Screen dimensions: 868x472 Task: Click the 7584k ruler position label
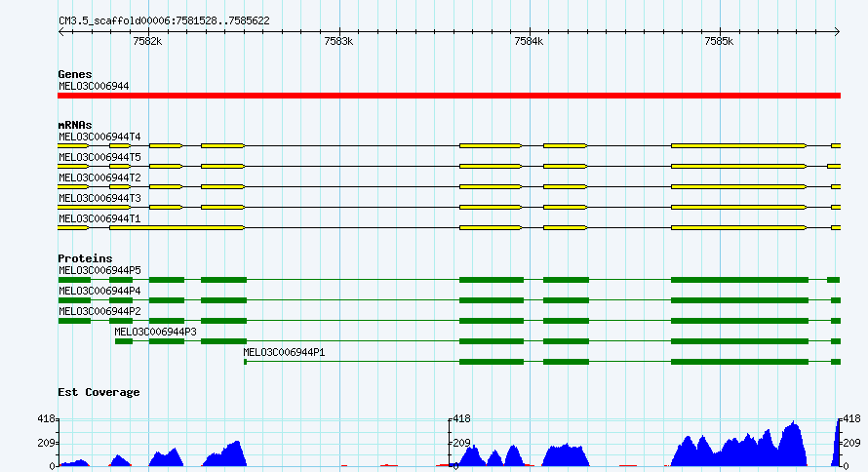click(529, 42)
